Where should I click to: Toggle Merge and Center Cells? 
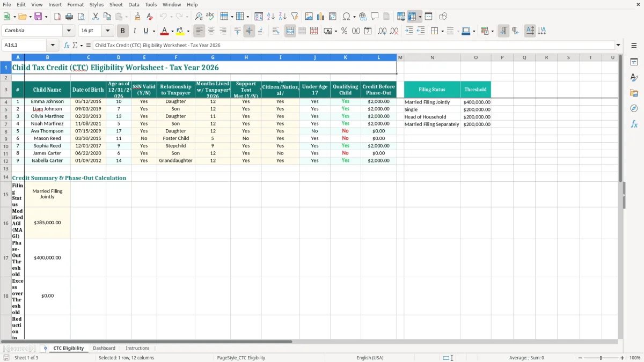(x=290, y=31)
